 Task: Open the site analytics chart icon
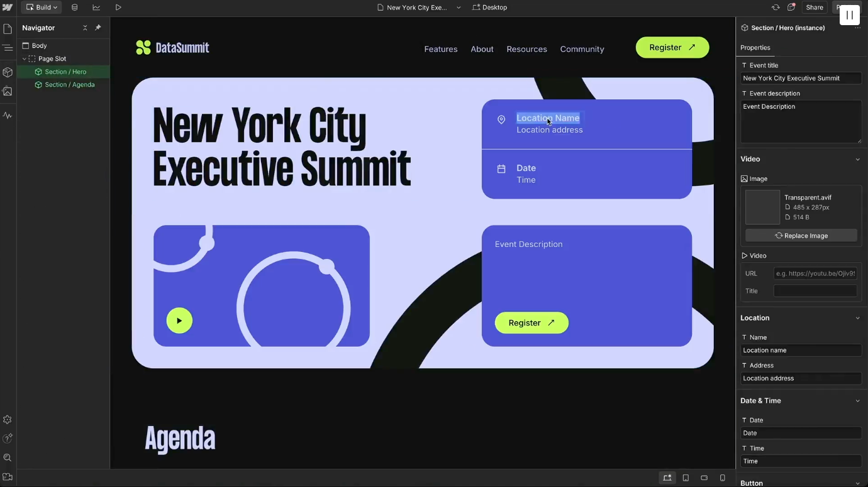pyautogui.click(x=96, y=7)
